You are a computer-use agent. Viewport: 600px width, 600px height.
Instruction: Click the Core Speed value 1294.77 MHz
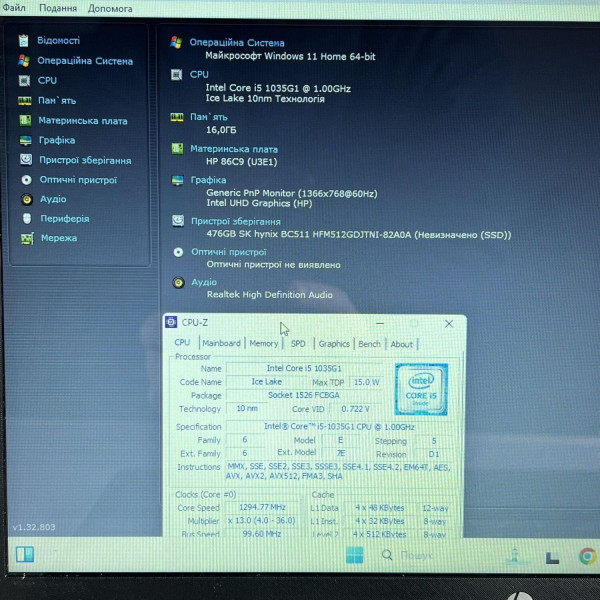(x=262, y=507)
